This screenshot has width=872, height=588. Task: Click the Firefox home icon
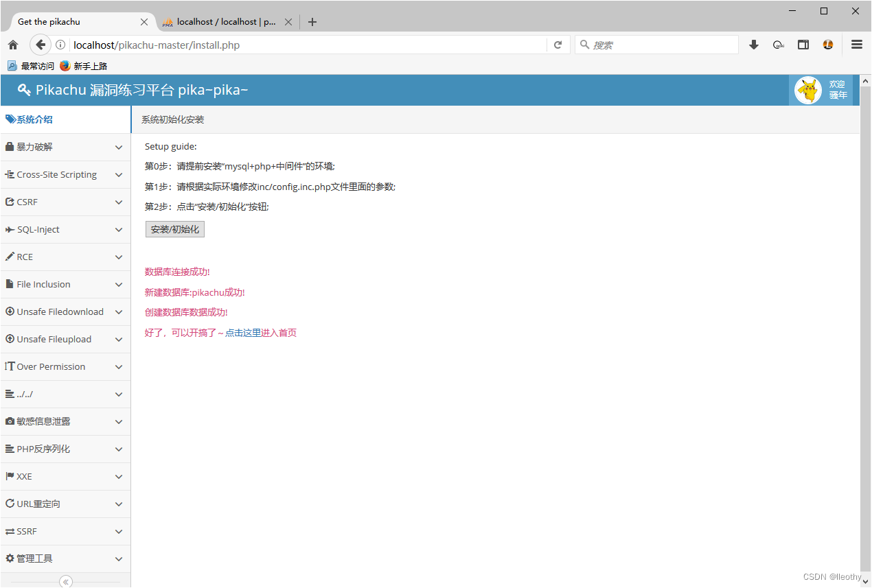pos(12,45)
